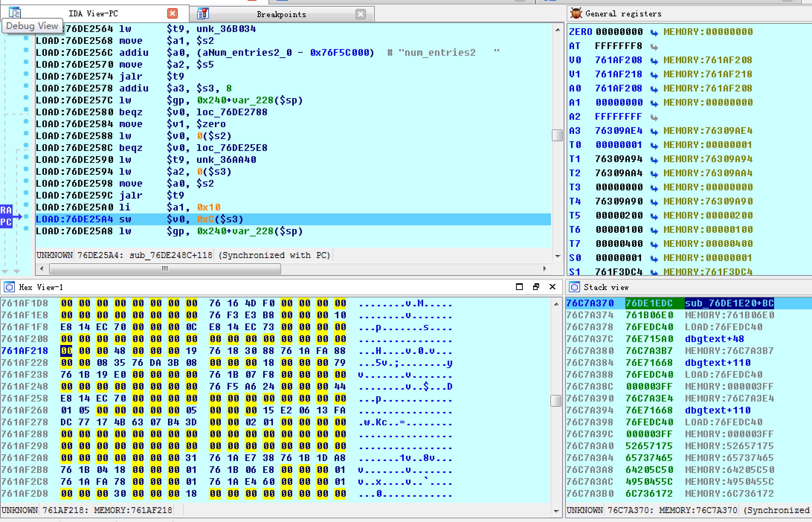Toggle breakpoint dot at LOAD:76DE2574 jalr
The height and width of the screenshot is (522, 812).
(26, 74)
